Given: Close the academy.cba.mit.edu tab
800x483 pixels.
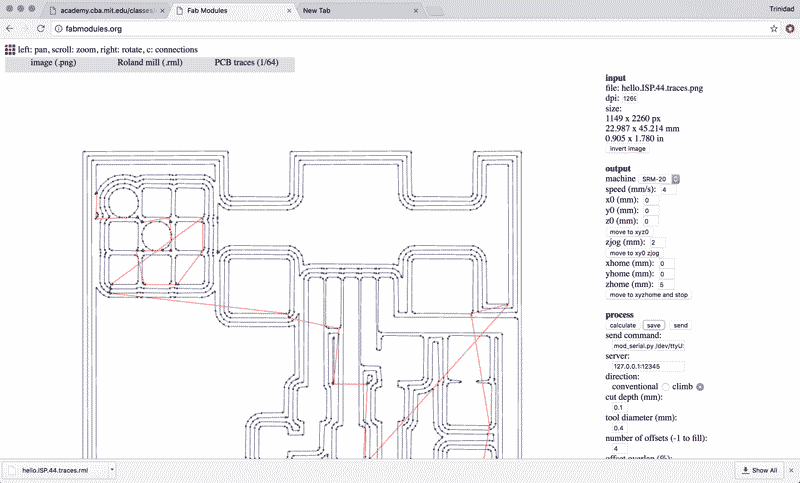Looking at the screenshot, I should [x=163, y=10].
